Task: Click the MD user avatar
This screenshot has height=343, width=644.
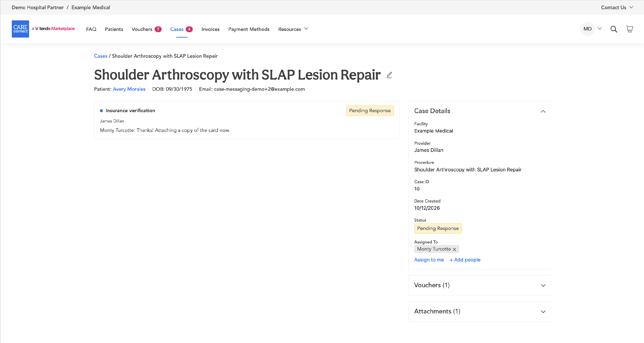Action: pyautogui.click(x=587, y=29)
